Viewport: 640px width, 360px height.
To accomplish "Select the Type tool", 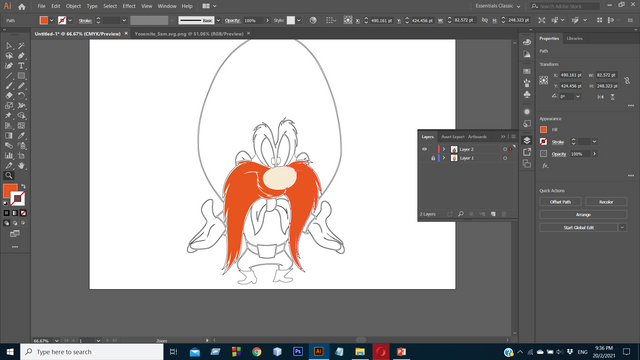I will tap(21, 66).
